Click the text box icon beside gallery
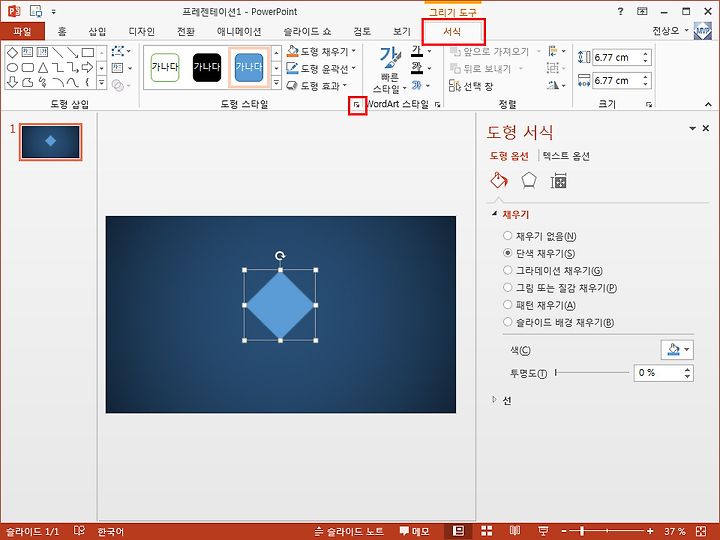720x540 pixels. 120,68
